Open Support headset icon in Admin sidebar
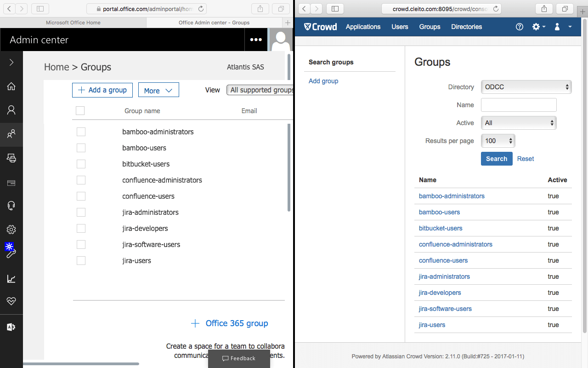The image size is (588, 368). coord(11,206)
